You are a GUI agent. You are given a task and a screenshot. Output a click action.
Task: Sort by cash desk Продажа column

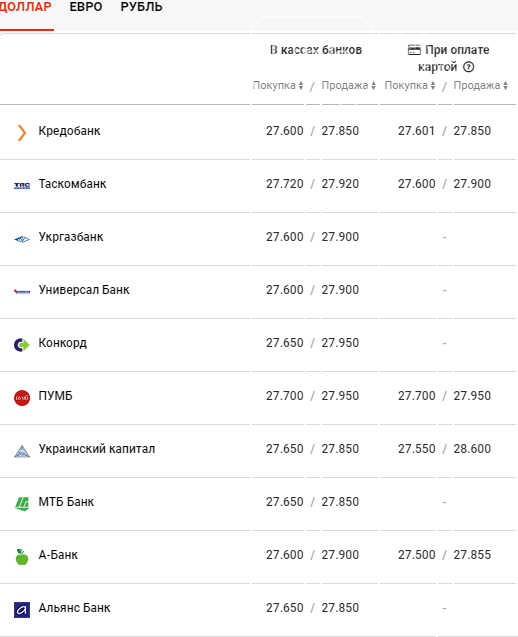349,85
